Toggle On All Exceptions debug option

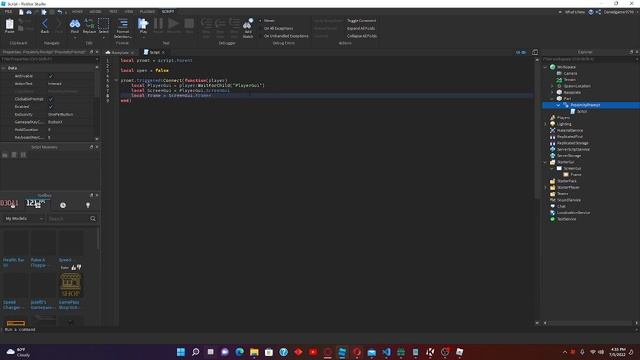pos(277,29)
